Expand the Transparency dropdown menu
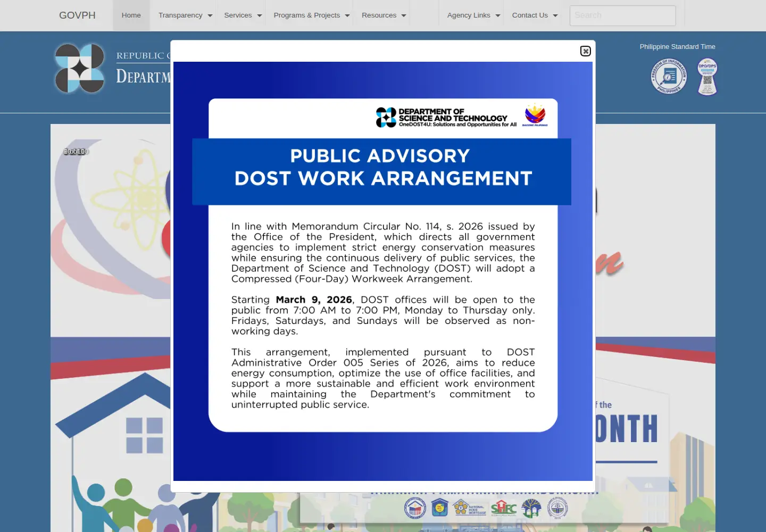Viewport: 766px width, 532px height. 185,15
